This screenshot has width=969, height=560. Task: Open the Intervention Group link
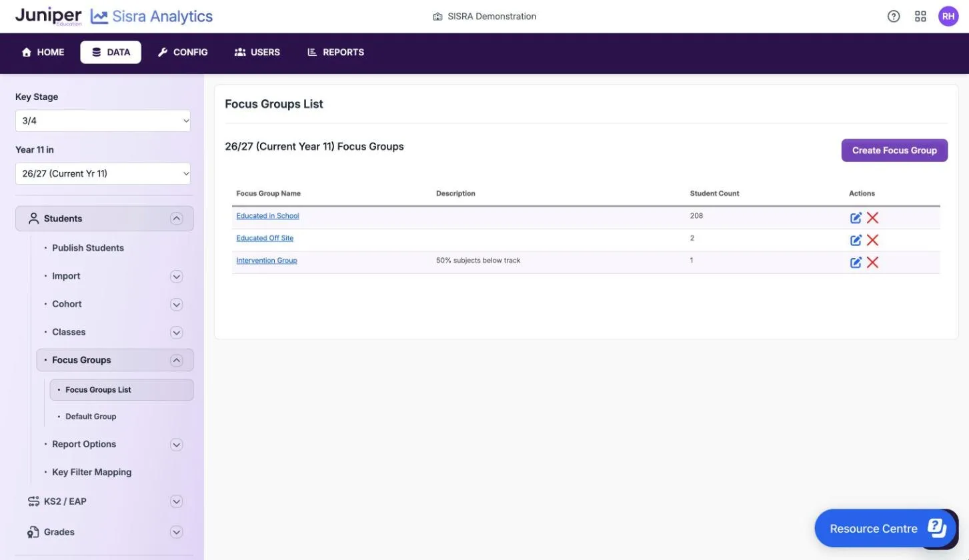coord(267,261)
